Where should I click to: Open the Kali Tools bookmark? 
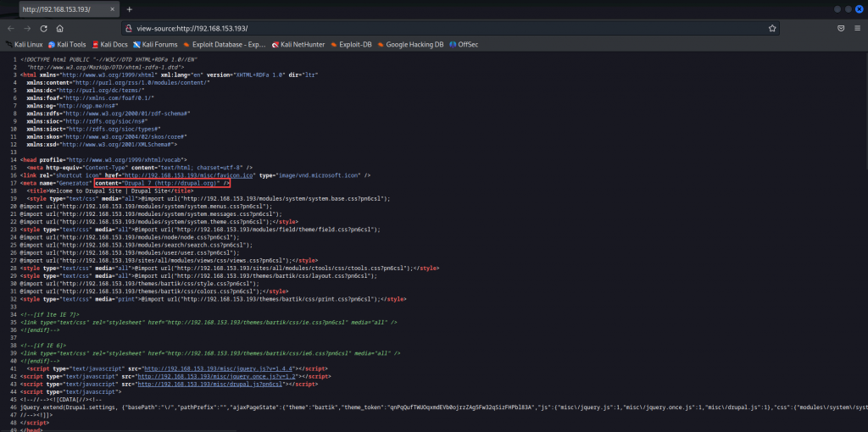pos(67,44)
